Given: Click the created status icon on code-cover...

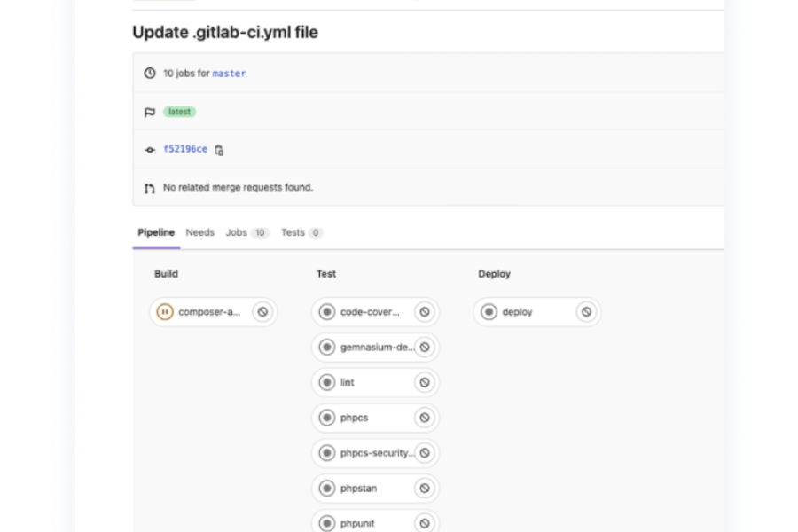Looking at the screenshot, I should [x=326, y=311].
